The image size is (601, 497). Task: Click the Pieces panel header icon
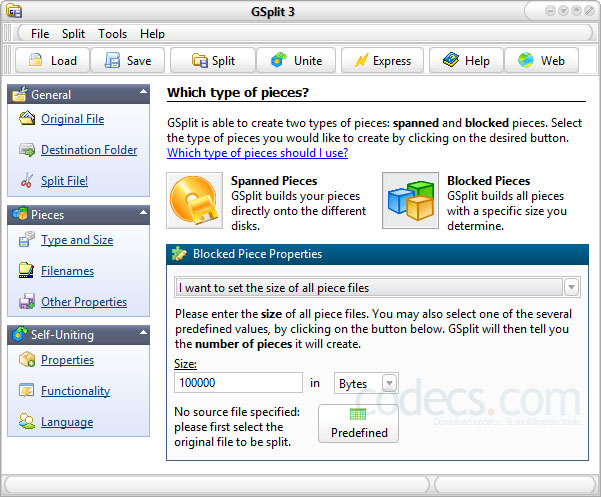click(20, 213)
